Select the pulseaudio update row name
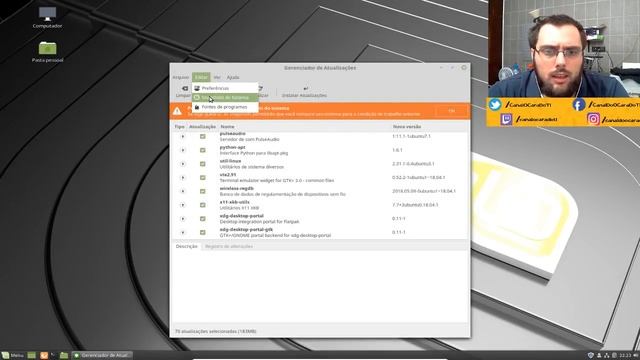Screen dimensions: 640x360 233,133
